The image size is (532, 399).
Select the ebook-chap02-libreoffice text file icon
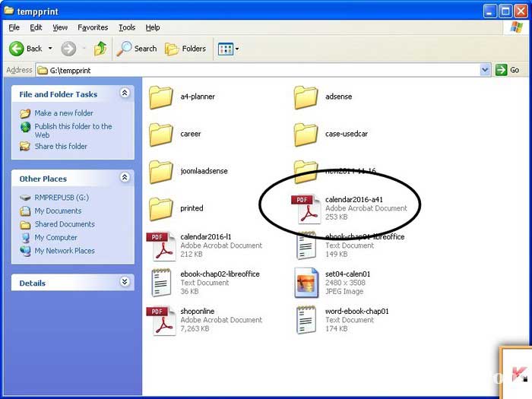(x=161, y=283)
